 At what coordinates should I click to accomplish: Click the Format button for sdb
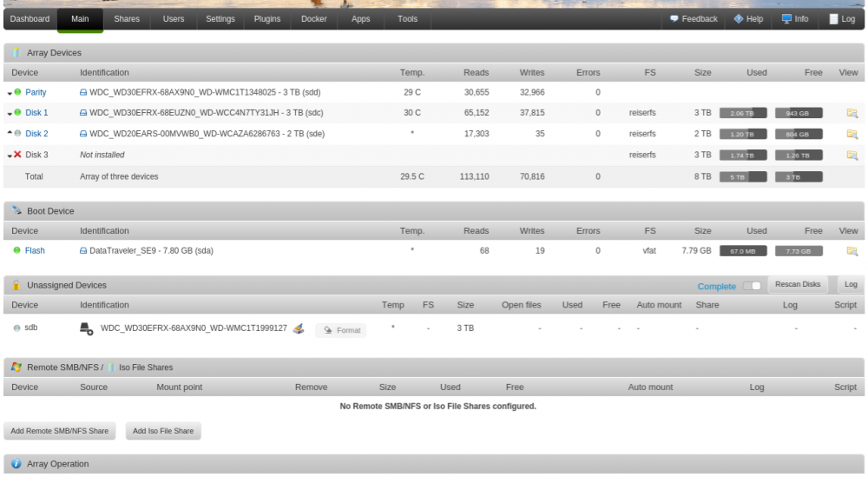tap(341, 330)
